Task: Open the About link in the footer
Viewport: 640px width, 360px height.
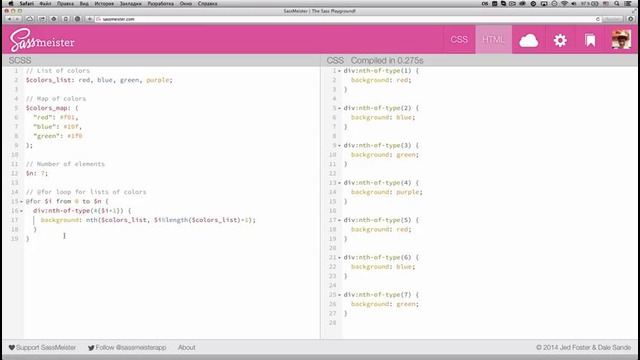Action: pos(187,347)
